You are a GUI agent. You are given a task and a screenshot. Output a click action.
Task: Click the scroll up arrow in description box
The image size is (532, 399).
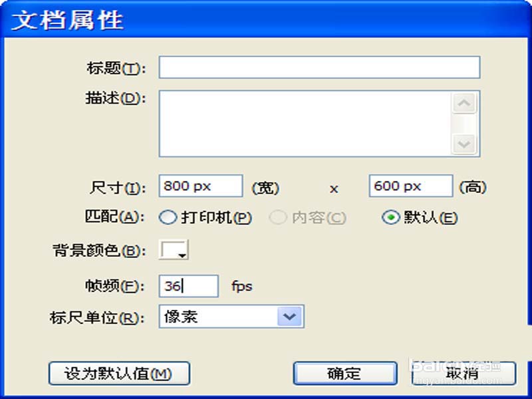point(464,103)
